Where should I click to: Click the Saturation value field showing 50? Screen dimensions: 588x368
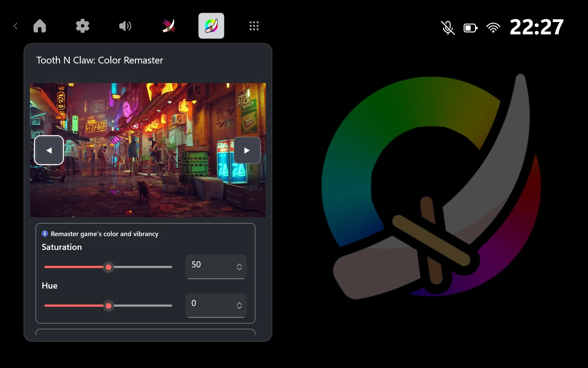pyautogui.click(x=216, y=267)
